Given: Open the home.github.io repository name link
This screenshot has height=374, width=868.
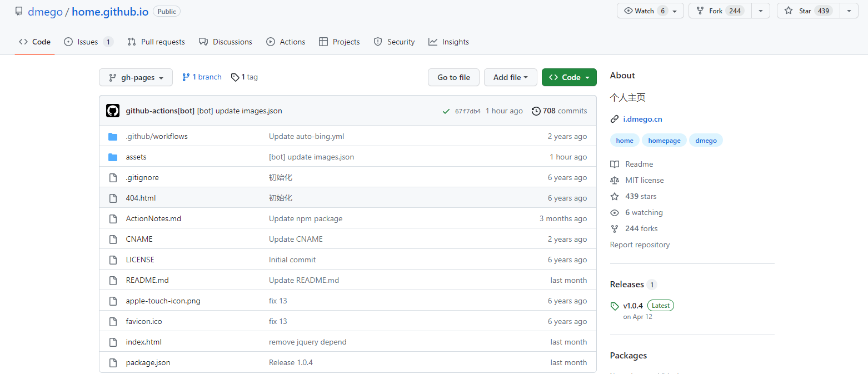Looking at the screenshot, I should (110, 12).
